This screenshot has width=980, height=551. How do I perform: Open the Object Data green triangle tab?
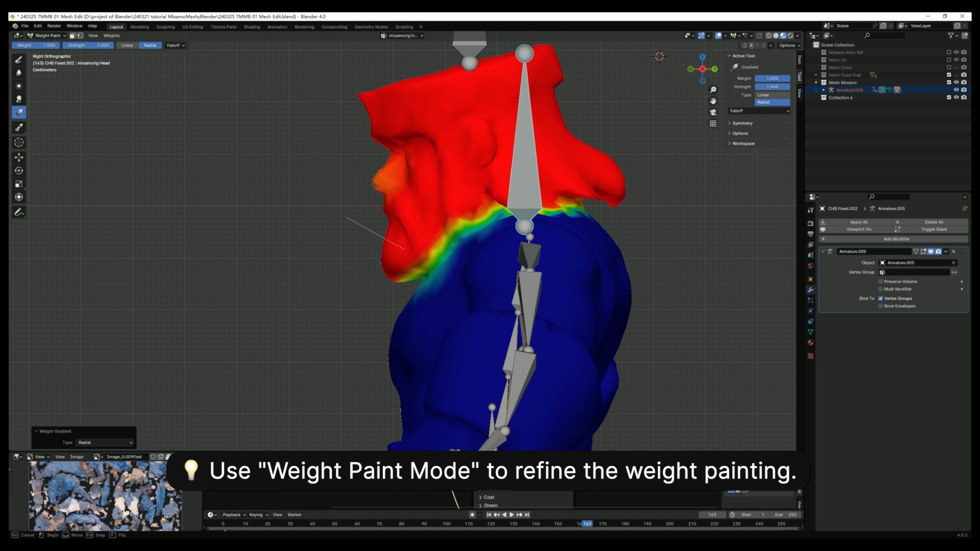pos(810,332)
